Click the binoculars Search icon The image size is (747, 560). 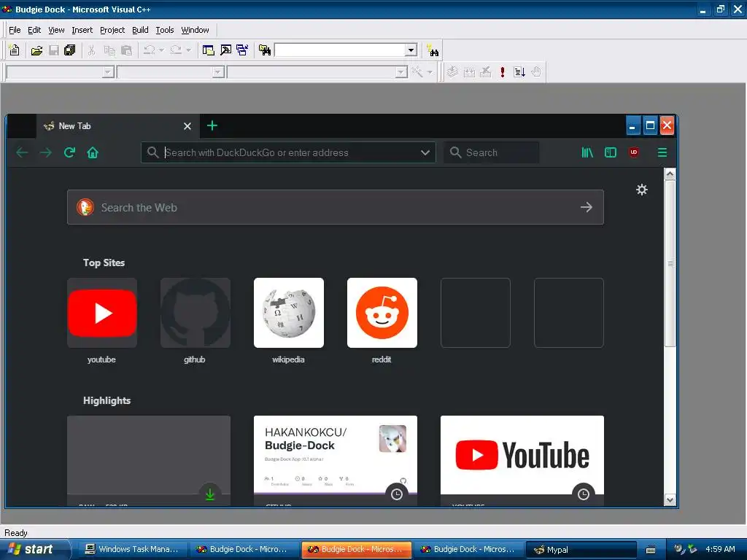(433, 50)
